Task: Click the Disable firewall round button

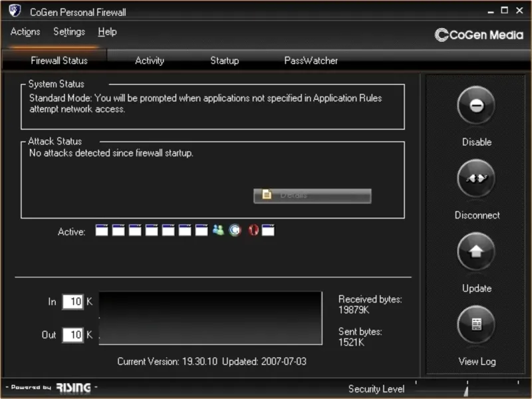Action: [x=476, y=105]
